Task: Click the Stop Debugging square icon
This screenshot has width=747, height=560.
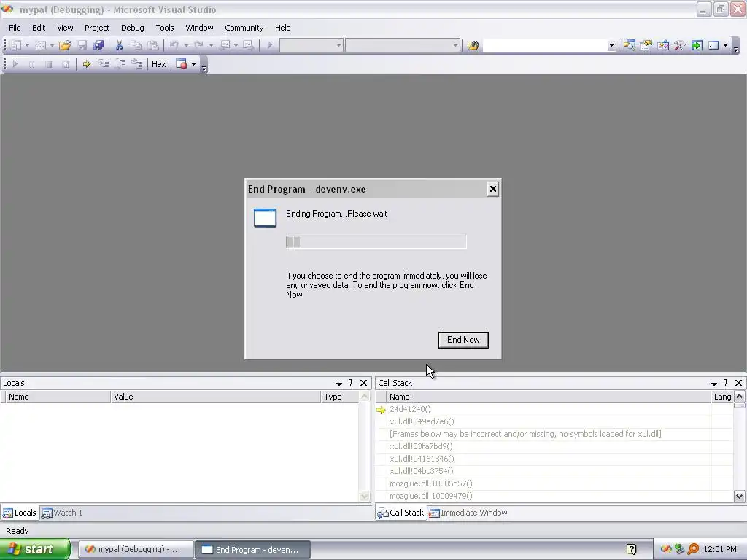Action: point(49,64)
